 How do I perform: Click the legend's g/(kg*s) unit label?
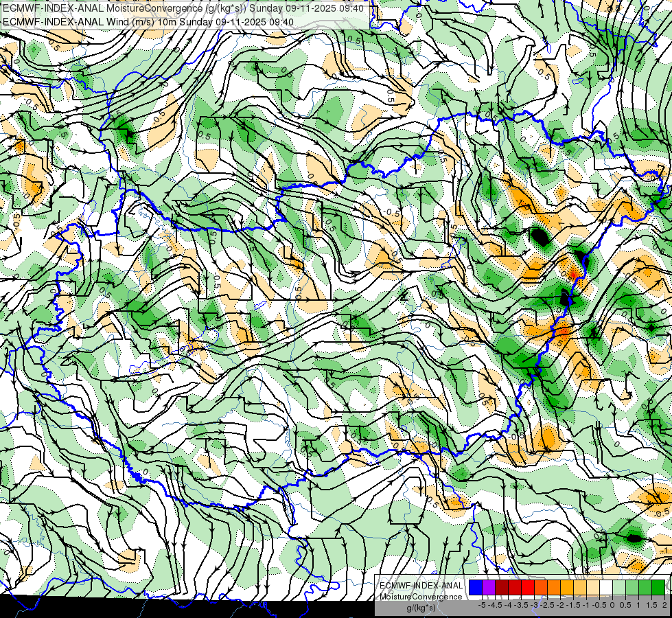coord(421,608)
